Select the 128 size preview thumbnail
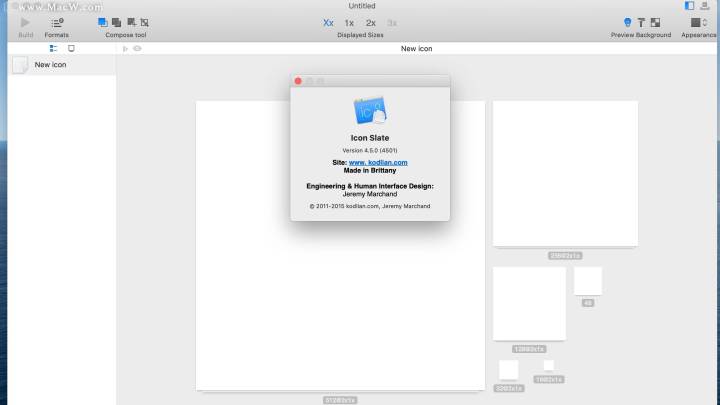 (x=529, y=304)
